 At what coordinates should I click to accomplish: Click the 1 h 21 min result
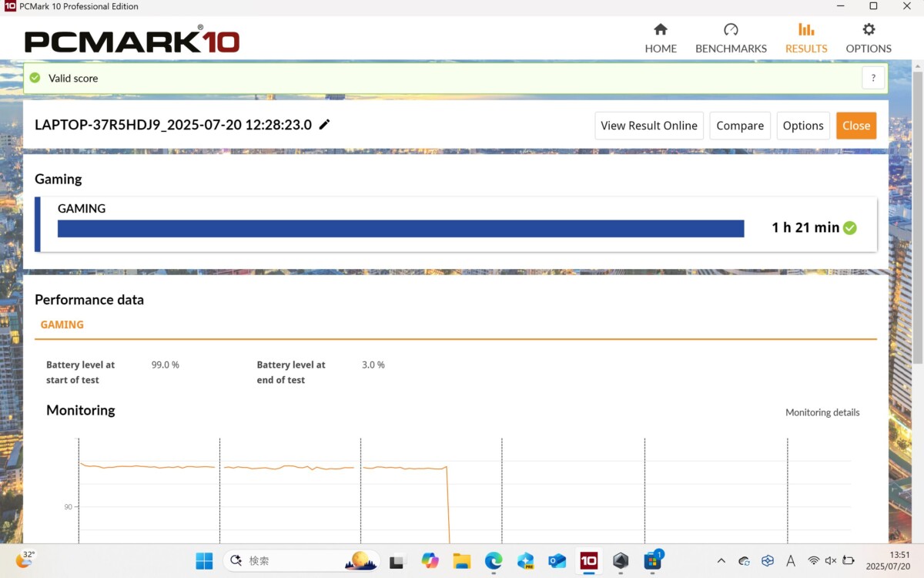click(805, 227)
